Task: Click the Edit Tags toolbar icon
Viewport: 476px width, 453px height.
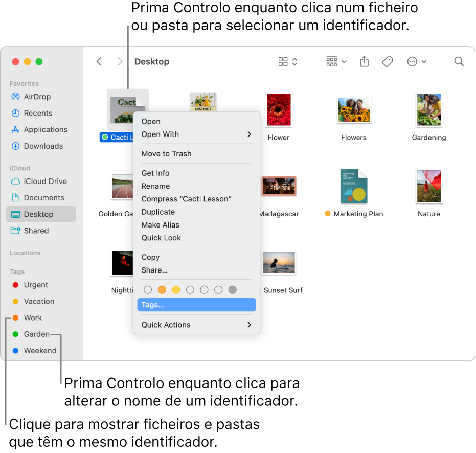Action: [x=388, y=62]
